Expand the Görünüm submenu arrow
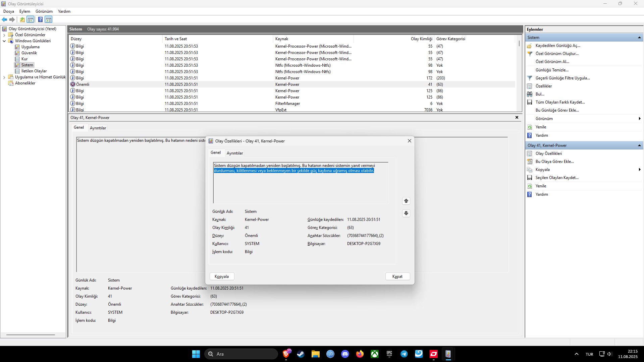The height and width of the screenshot is (362, 644). [x=640, y=119]
